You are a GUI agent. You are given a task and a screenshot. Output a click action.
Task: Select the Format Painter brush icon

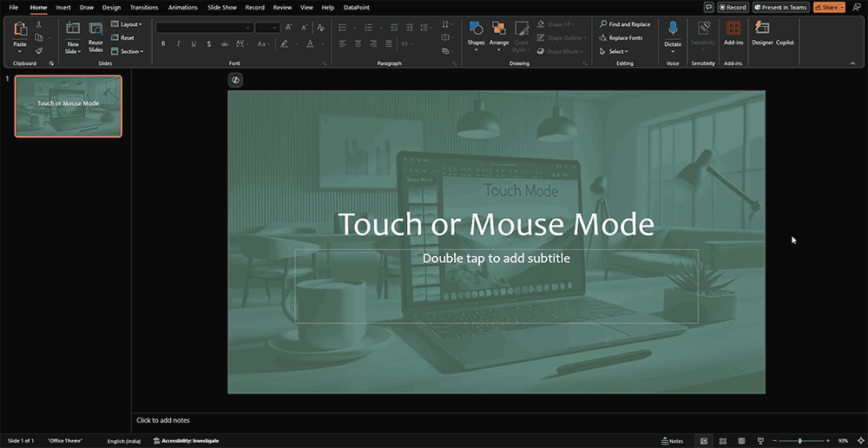click(39, 51)
